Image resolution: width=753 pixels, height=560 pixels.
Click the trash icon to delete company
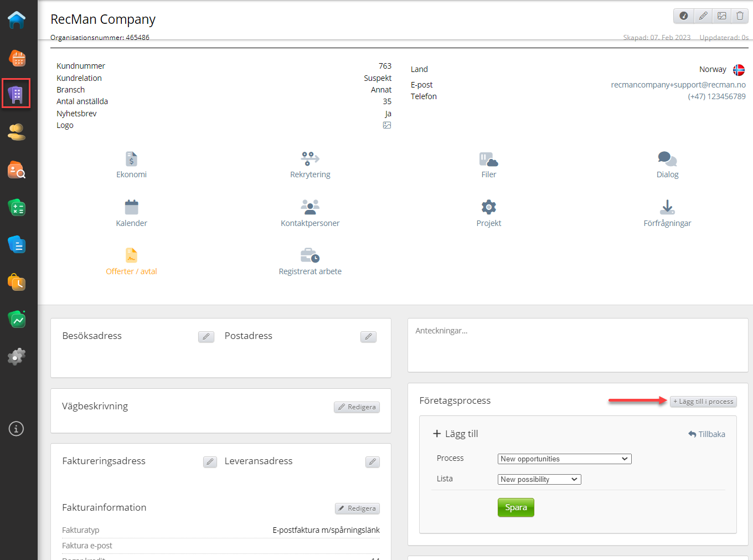(740, 16)
